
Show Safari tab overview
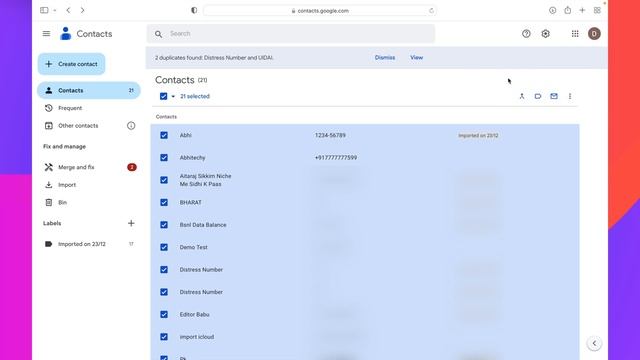tap(597, 11)
